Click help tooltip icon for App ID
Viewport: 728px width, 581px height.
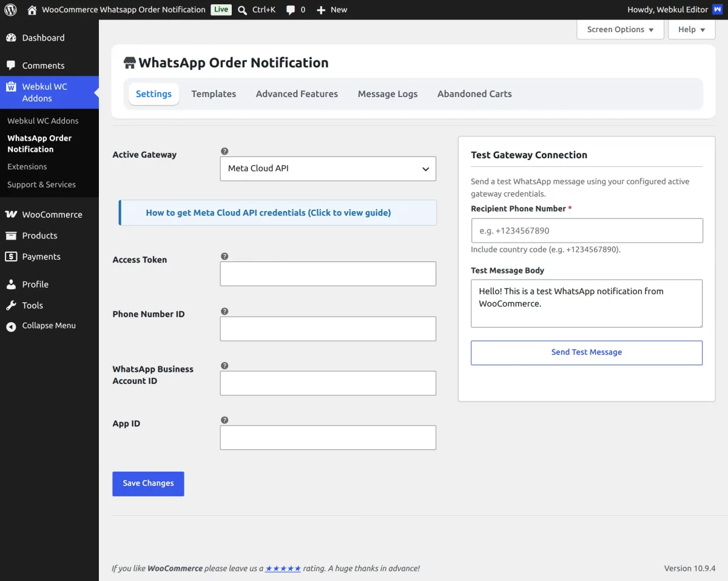coord(224,420)
